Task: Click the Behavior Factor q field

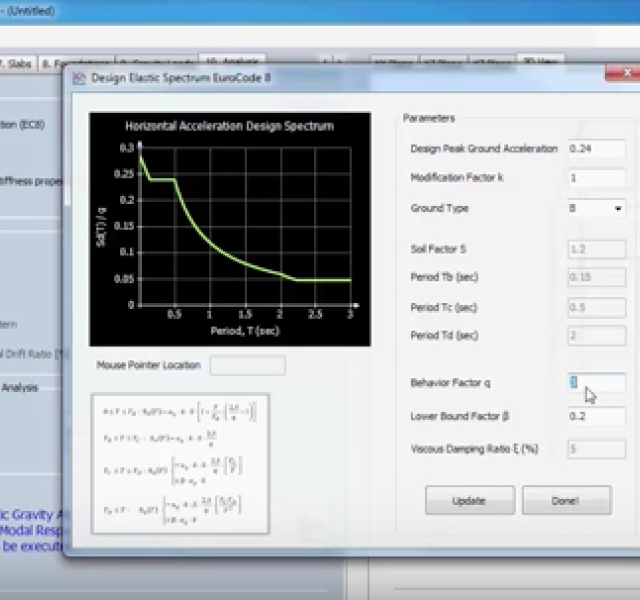Action: (596, 383)
